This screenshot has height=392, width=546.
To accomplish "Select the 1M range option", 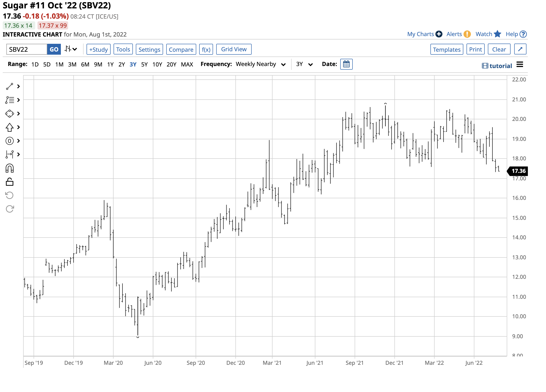I will 59,64.
